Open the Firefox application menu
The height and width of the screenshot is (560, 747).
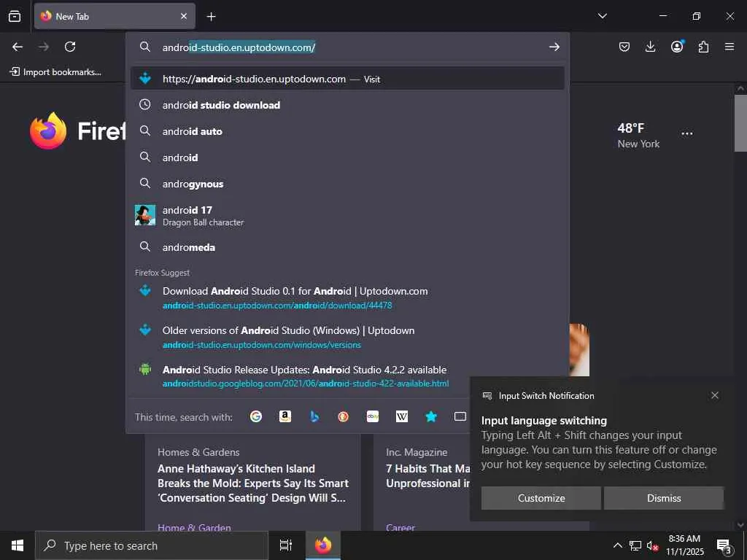coord(729,47)
